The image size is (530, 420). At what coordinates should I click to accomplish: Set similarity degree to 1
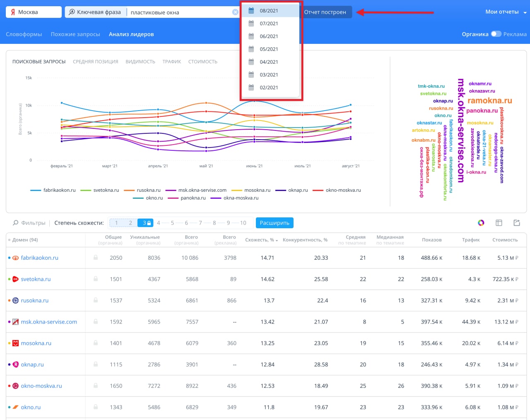pos(116,223)
